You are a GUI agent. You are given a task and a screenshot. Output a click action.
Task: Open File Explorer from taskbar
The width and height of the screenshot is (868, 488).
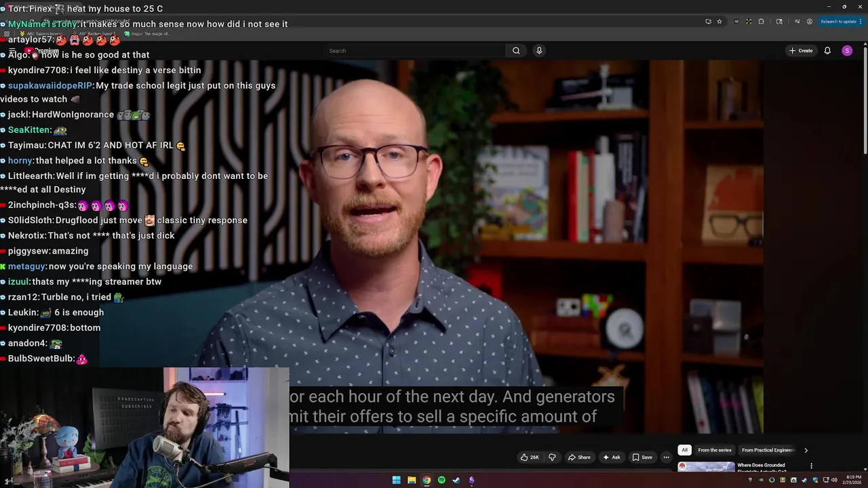(x=412, y=480)
